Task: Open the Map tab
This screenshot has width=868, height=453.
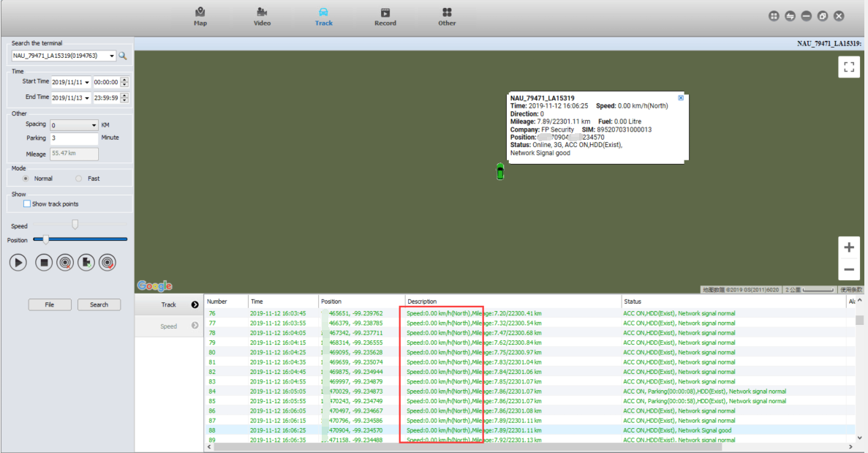Action: [200, 17]
